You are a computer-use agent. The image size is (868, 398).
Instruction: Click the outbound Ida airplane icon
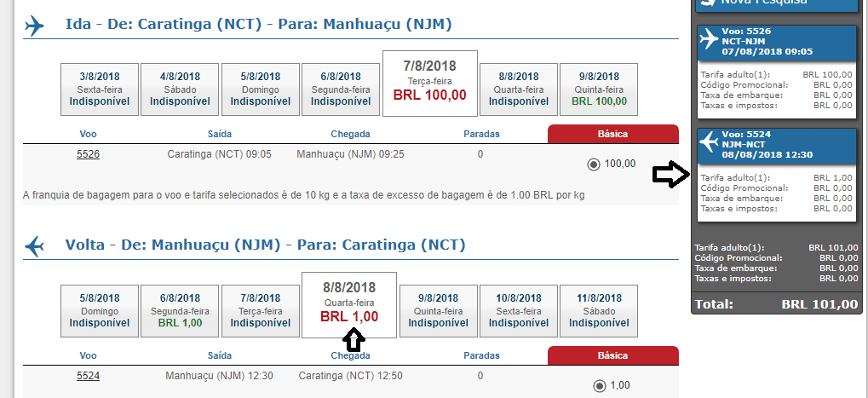pos(34,26)
